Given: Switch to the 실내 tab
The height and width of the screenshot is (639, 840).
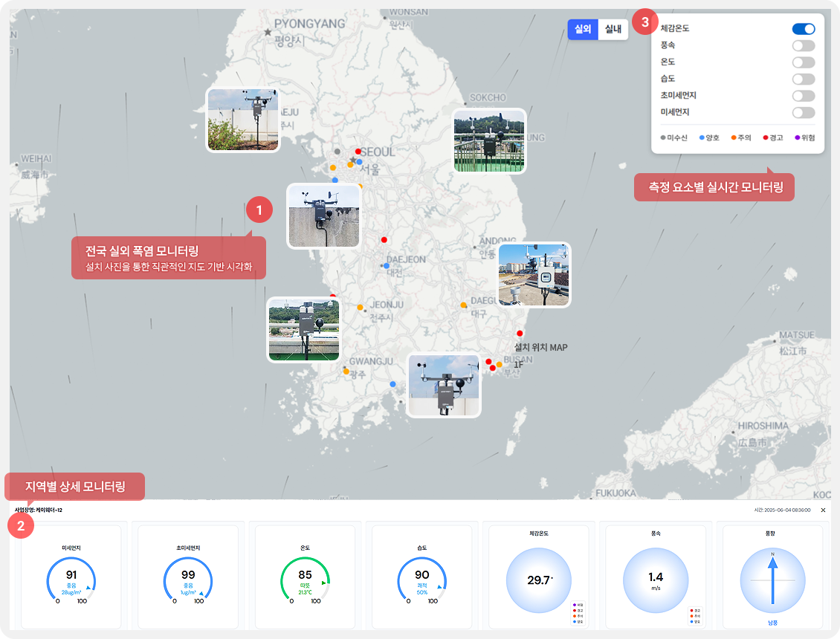Looking at the screenshot, I should coord(613,29).
